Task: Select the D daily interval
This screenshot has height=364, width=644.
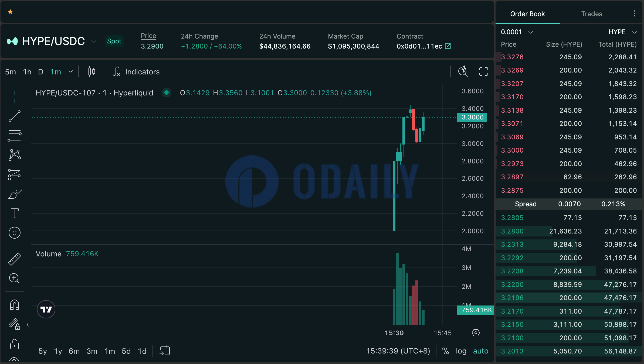Action: [x=40, y=72]
